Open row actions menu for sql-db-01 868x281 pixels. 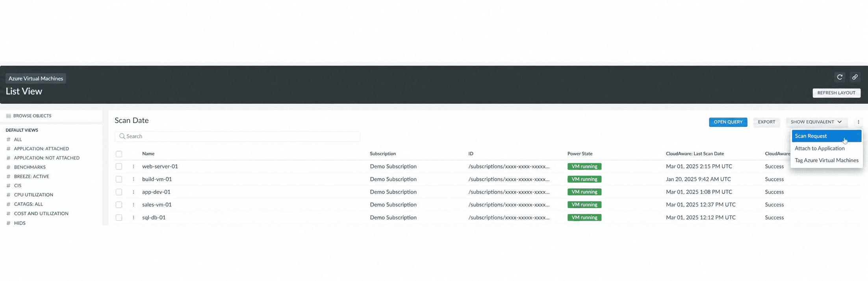134,218
